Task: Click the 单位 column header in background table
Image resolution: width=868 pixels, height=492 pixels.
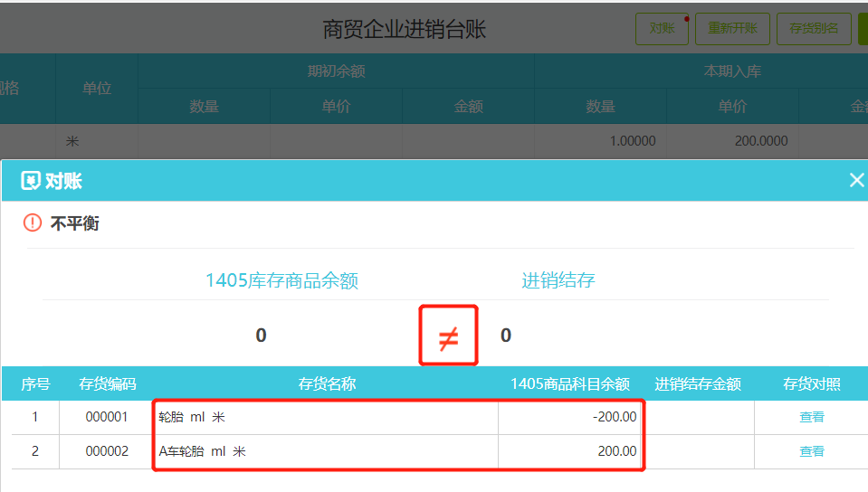Action: [97, 88]
